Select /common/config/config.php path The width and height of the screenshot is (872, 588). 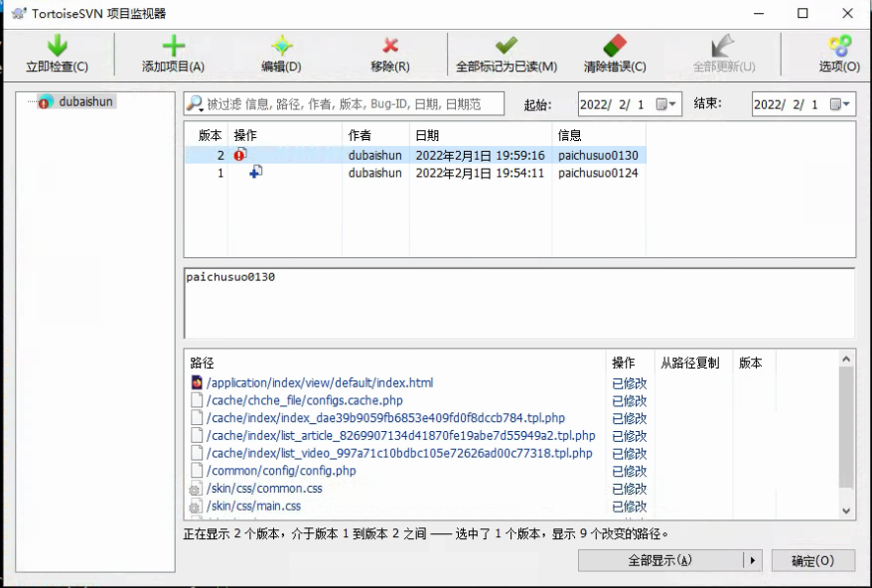(x=281, y=471)
